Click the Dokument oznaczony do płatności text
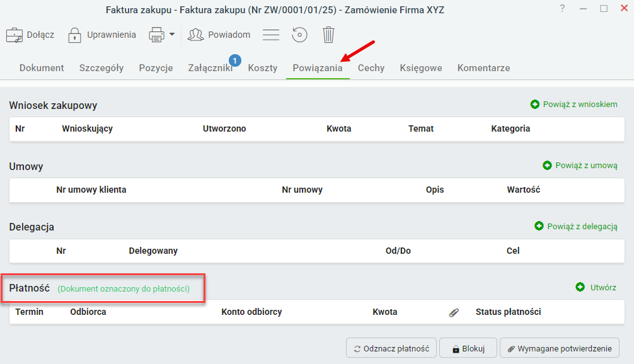The width and height of the screenshot is (634, 364). [124, 288]
